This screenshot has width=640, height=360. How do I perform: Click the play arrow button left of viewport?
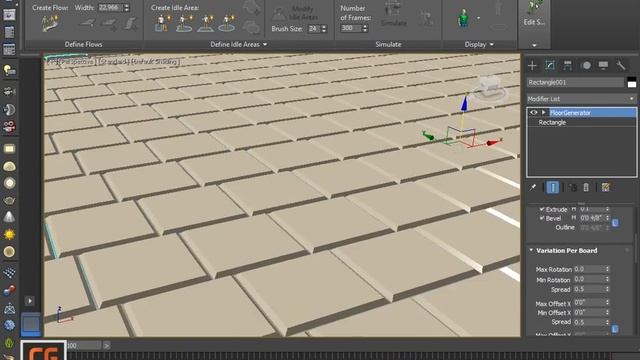[x=30, y=301]
